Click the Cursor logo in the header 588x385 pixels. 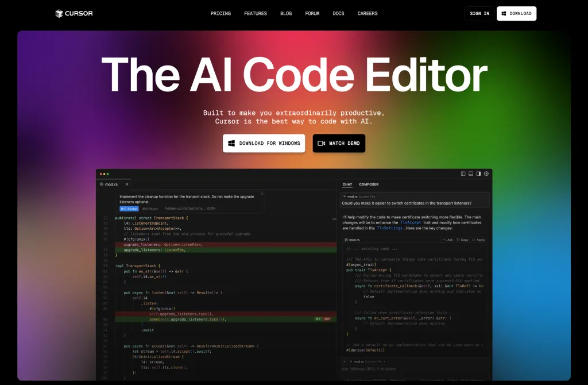[73, 13]
